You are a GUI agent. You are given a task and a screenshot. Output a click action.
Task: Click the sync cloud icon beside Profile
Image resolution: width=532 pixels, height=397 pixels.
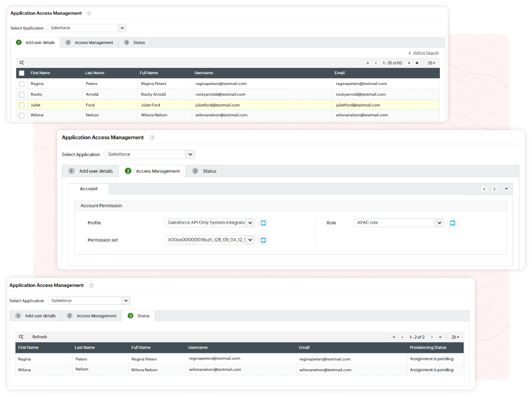pos(263,223)
